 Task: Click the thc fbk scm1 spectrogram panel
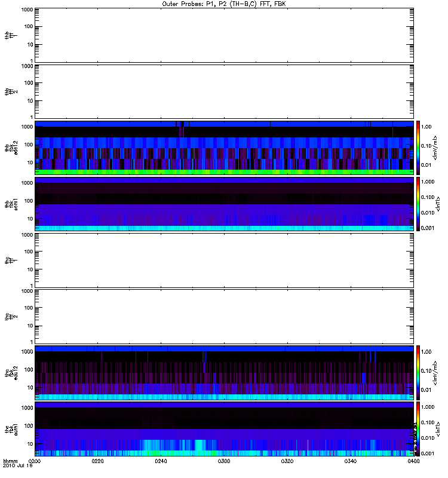224,429
